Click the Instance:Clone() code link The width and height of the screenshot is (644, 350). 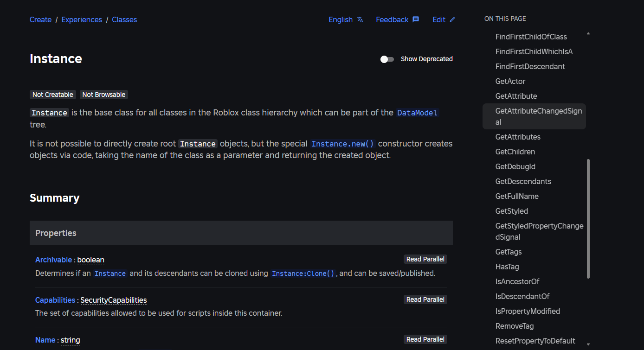(302, 273)
